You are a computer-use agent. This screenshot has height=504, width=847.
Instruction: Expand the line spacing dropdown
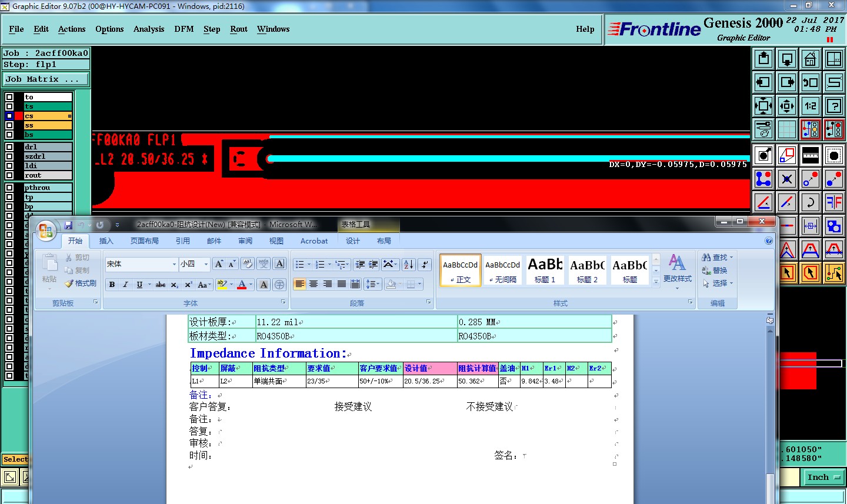[x=373, y=284]
